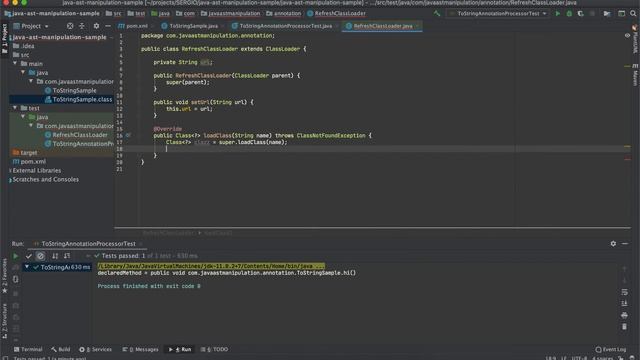Collapse the java folder under test
This screenshot has width=640, height=360.
23,117
